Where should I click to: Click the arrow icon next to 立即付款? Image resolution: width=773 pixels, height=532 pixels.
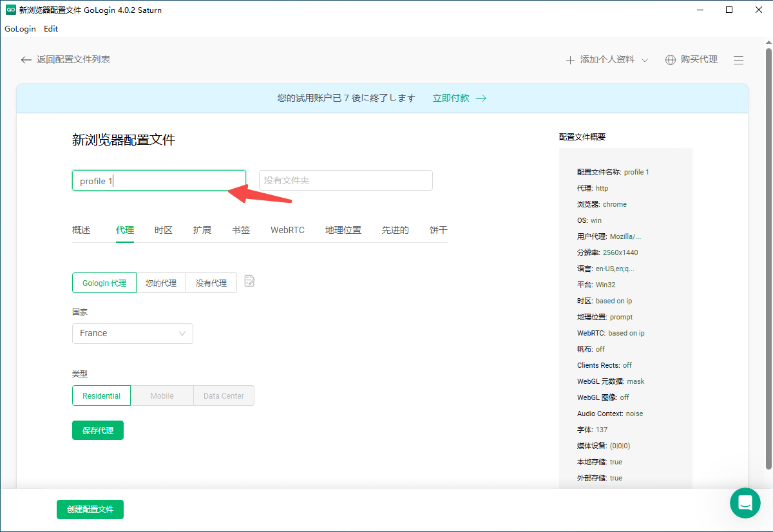click(481, 99)
